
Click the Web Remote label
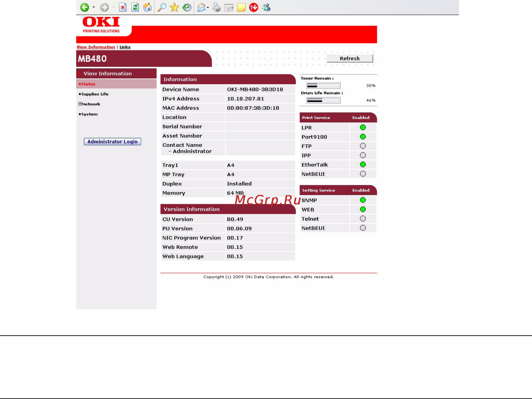click(180, 247)
